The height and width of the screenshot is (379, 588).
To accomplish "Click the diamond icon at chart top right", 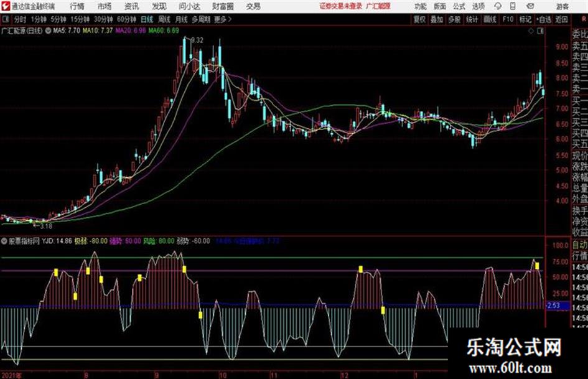I will click(531, 31).
